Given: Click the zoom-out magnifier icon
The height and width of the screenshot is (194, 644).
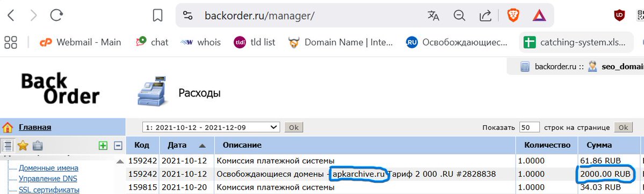Looking at the screenshot, I should (x=459, y=16).
